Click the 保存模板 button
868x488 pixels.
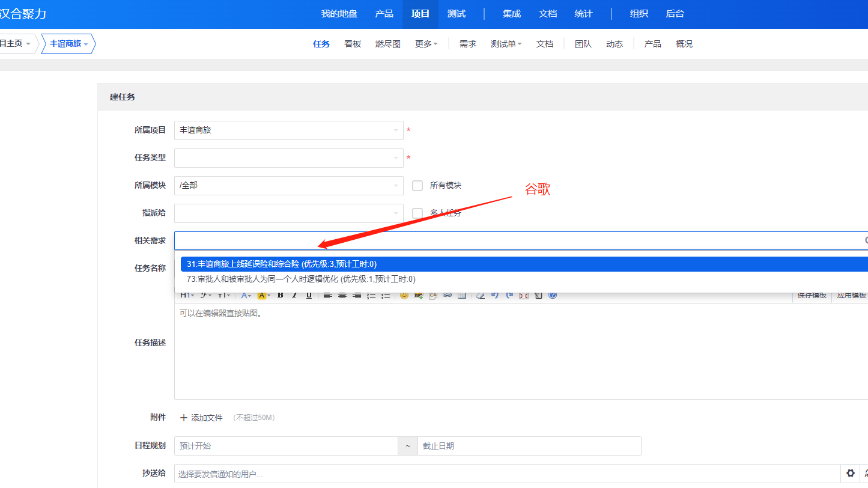[x=812, y=295]
